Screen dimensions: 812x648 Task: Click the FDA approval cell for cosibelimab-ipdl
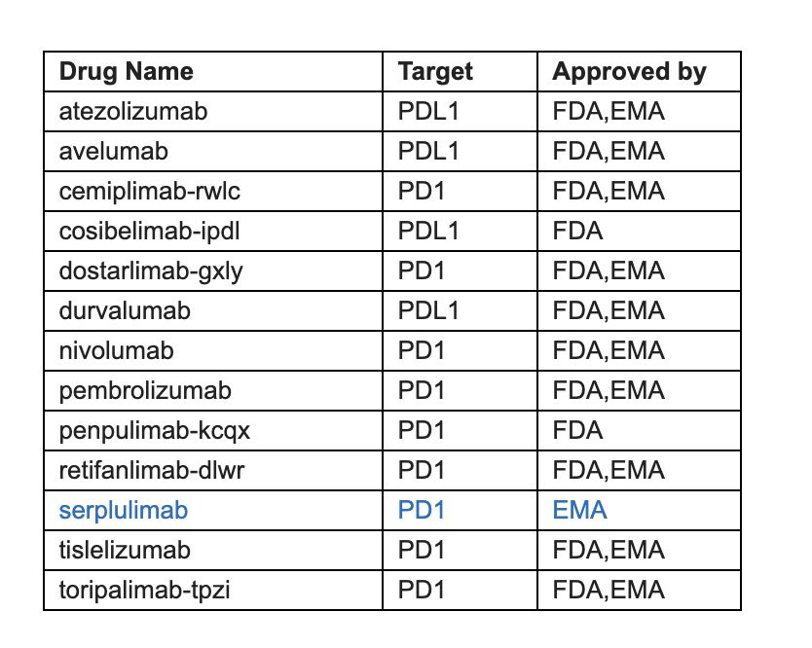577,231
